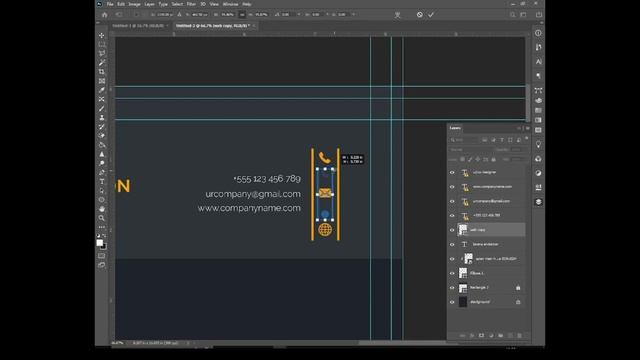Toggle the maintain aspect ratio link
Viewport: 640px width, 360px height.
pyautogui.click(x=242, y=15)
